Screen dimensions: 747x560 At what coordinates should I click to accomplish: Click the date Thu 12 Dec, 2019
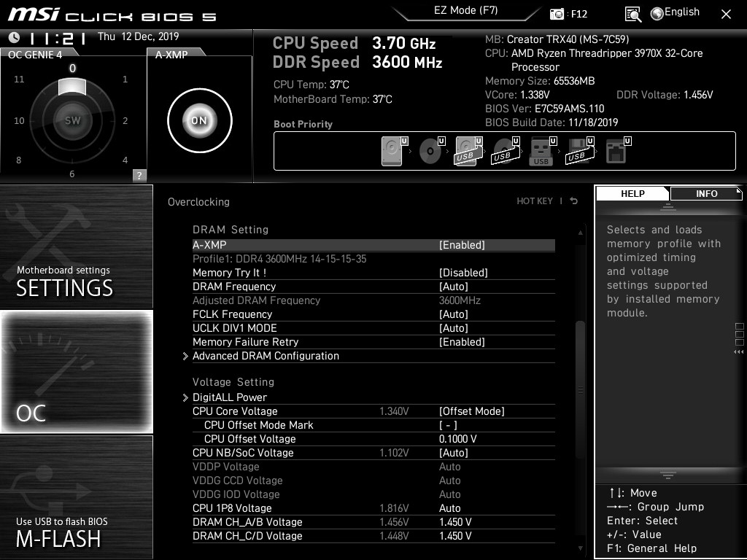pyautogui.click(x=138, y=36)
